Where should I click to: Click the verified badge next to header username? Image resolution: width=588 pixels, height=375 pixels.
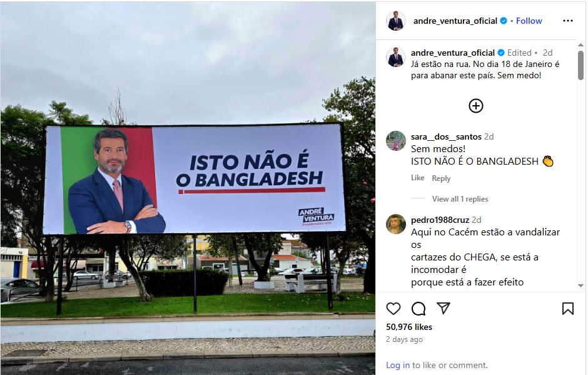pyautogui.click(x=504, y=21)
